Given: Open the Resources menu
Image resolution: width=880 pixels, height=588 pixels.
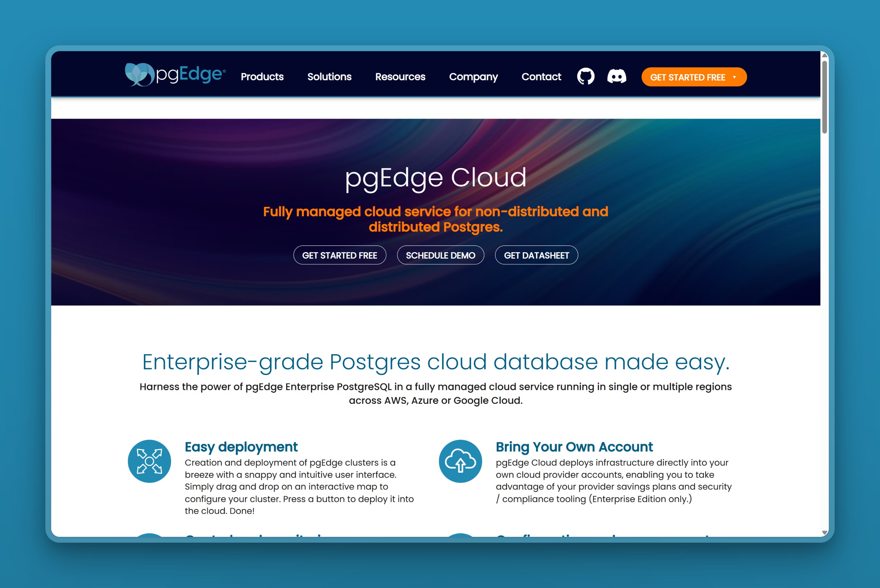Looking at the screenshot, I should point(400,77).
